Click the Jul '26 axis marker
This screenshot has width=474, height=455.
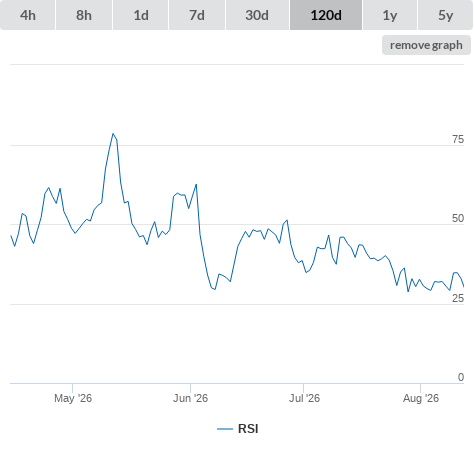[304, 398]
